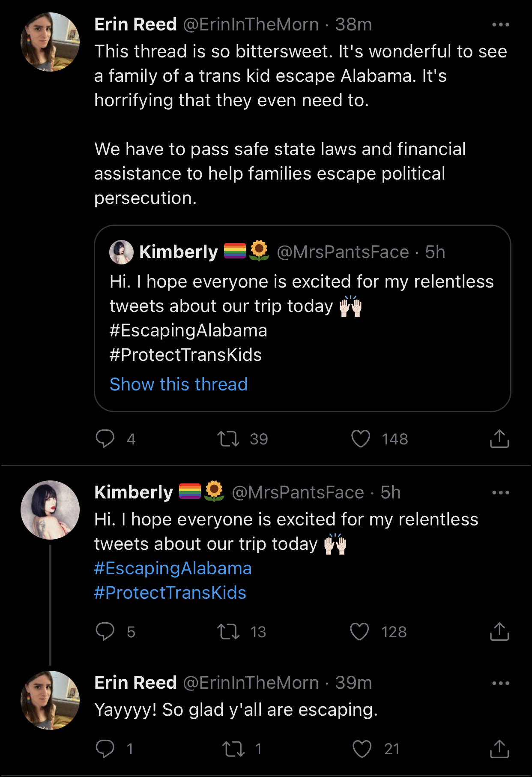Reply to the "Yayyyy!" tweet
Image resolution: width=532 pixels, height=777 pixels.
click(x=105, y=749)
